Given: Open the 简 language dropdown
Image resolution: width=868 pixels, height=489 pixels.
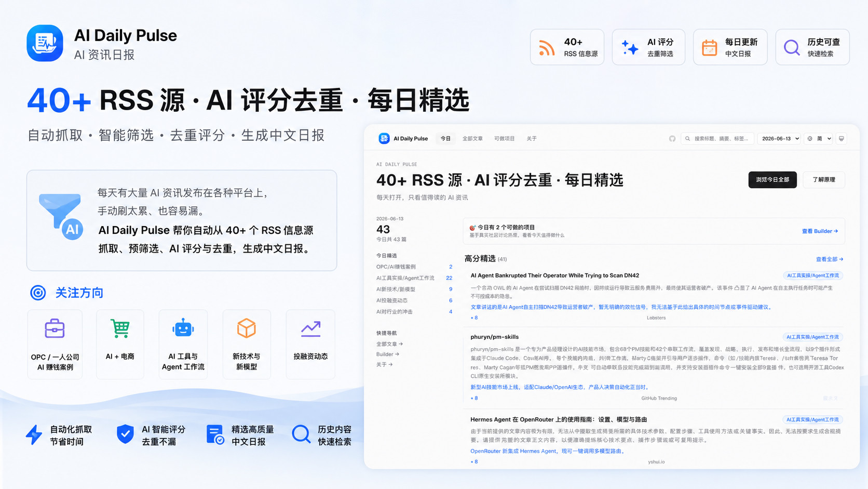Looking at the screenshot, I should (x=819, y=139).
